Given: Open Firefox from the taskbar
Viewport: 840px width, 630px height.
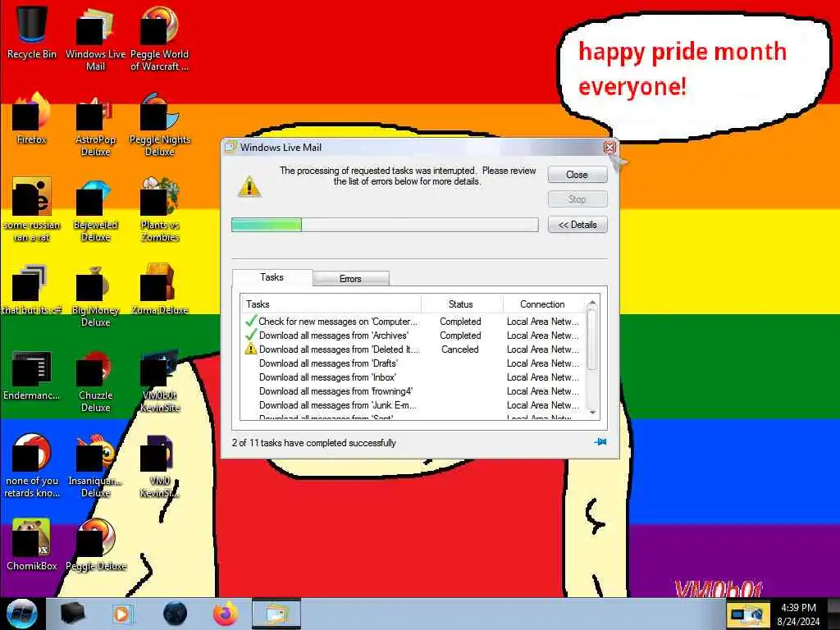Looking at the screenshot, I should 226,614.
